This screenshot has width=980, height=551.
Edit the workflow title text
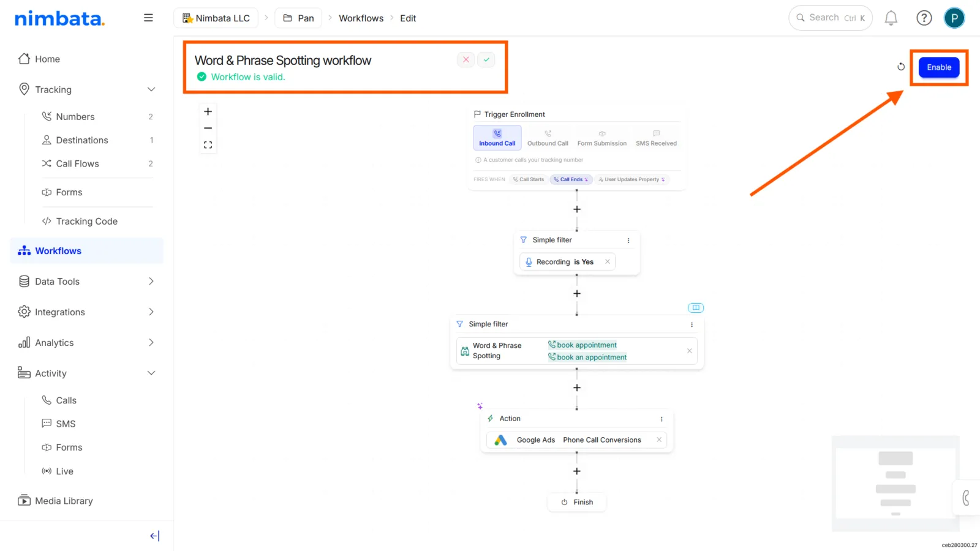pos(283,60)
